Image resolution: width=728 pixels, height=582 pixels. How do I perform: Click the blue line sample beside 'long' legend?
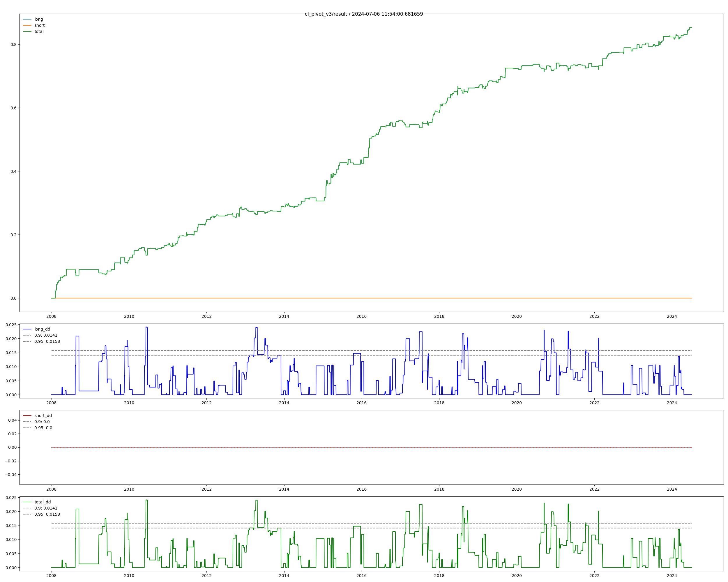click(27, 19)
